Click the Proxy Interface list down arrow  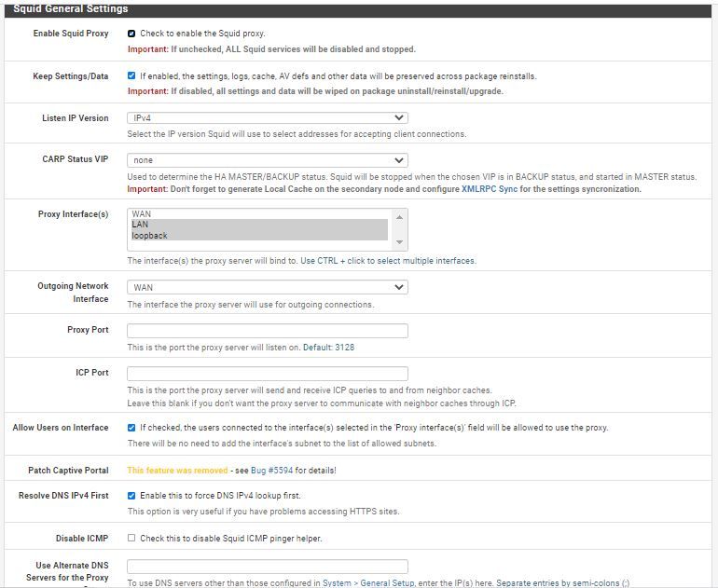pyautogui.click(x=399, y=241)
